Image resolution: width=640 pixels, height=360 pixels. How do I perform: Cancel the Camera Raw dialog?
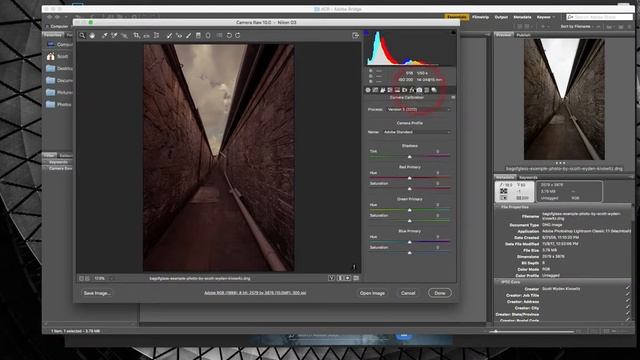click(408, 293)
